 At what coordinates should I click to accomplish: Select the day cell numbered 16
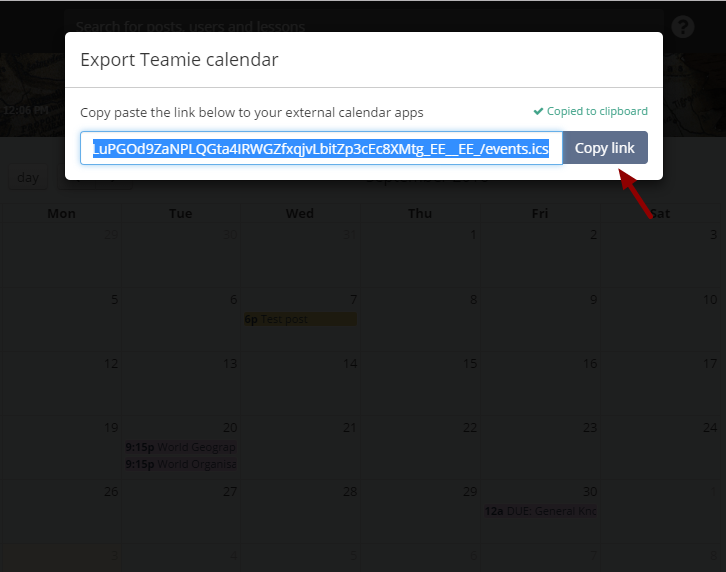click(540, 383)
